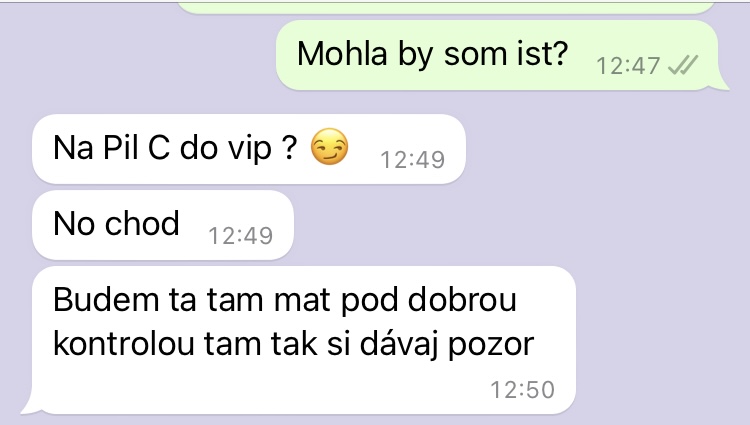Screen dimensions: 750x425
Task: Click the tail of the 12:50 bubble
Action: pyautogui.click(x=30, y=405)
